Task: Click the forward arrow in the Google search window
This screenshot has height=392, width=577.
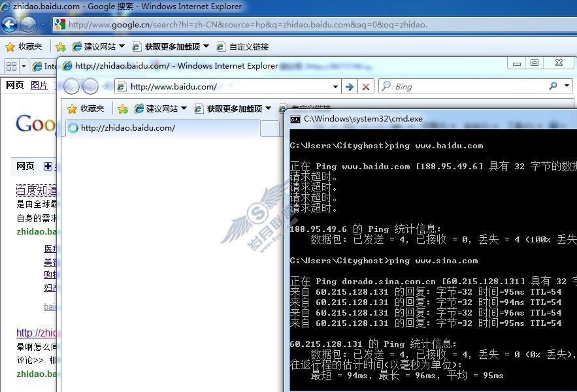Action: click(28, 25)
